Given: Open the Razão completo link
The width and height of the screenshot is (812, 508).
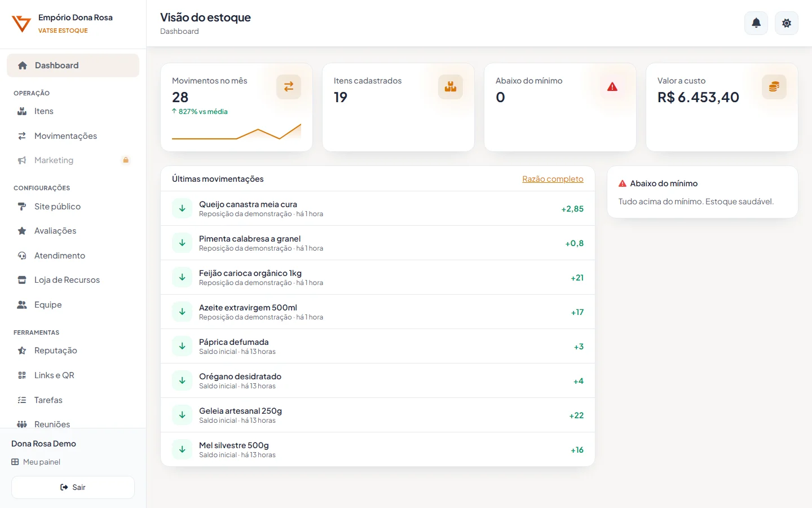Looking at the screenshot, I should 553,179.
